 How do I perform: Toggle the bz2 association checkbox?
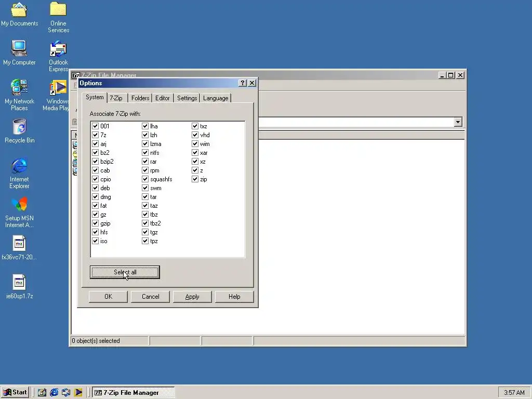[96, 152]
